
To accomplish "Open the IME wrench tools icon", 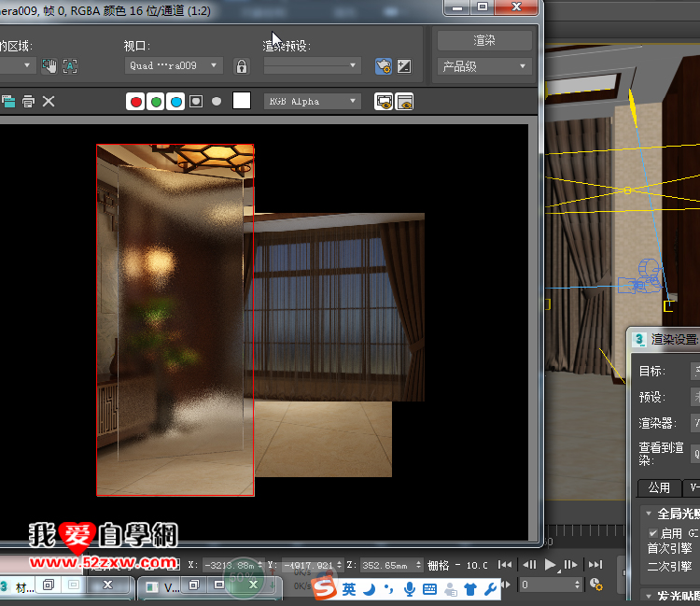I will point(490,589).
